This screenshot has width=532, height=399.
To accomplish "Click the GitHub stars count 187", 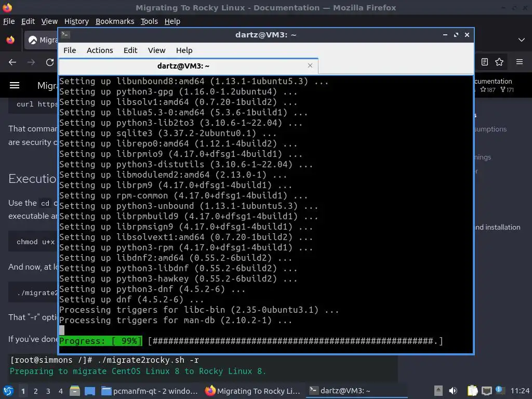I will tap(488, 90).
